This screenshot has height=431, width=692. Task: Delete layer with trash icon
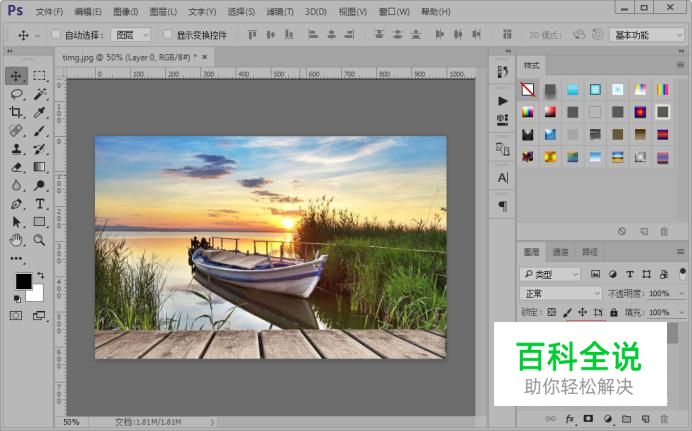pos(664,419)
